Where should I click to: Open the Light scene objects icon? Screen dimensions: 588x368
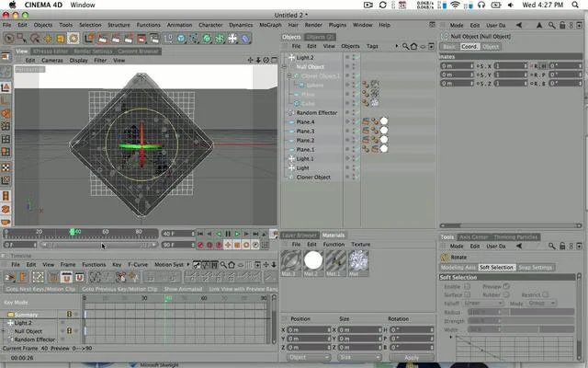[232, 39]
